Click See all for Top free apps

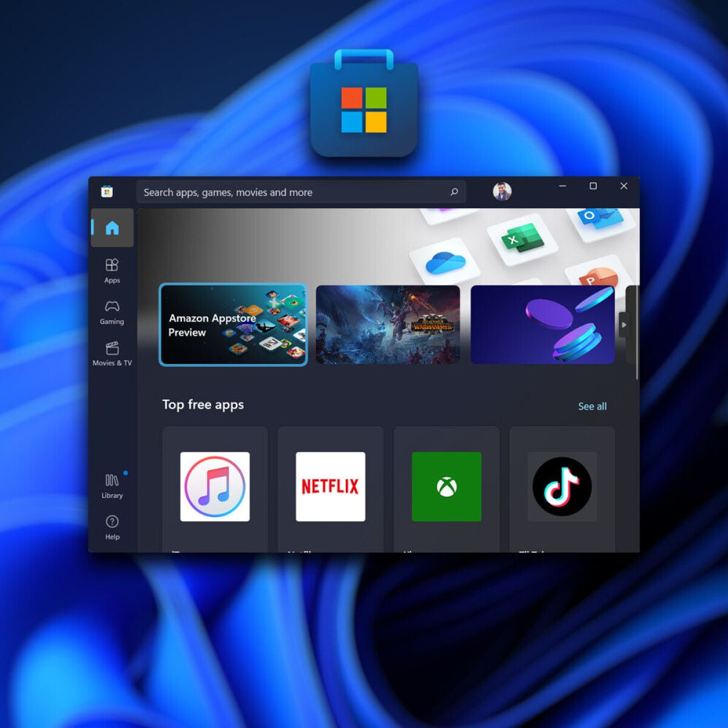[x=592, y=406]
